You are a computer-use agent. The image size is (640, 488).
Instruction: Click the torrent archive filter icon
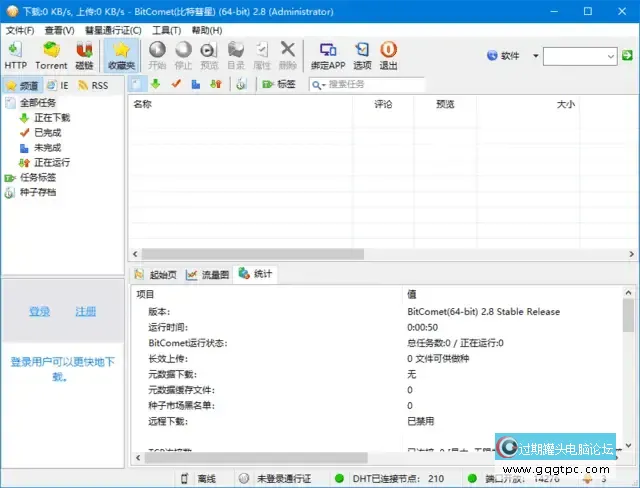241,84
